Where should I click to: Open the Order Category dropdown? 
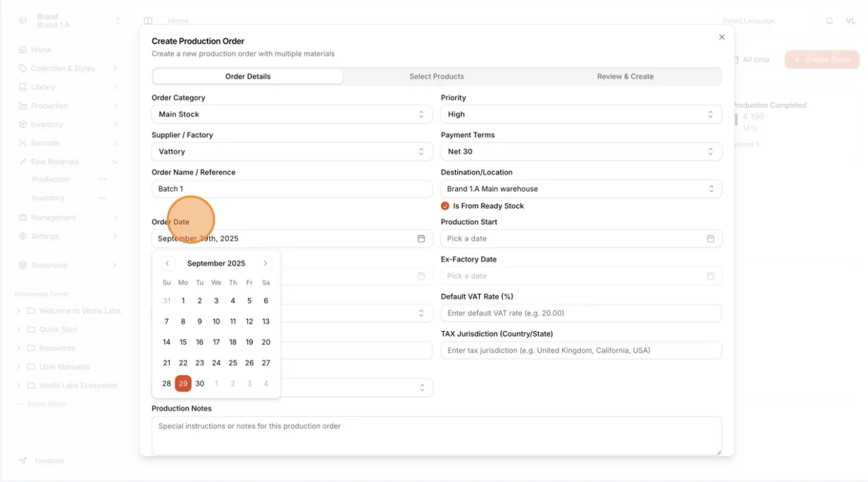click(292, 115)
